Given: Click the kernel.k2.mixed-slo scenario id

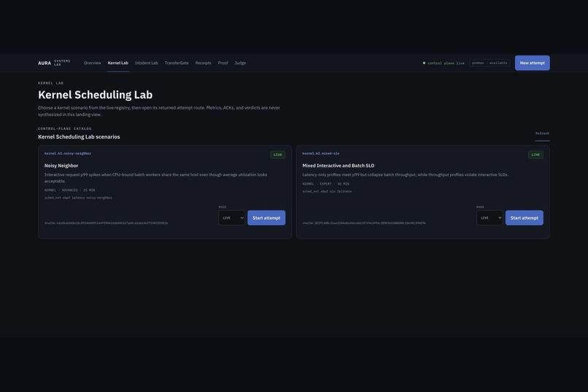Looking at the screenshot, I should tap(321, 153).
